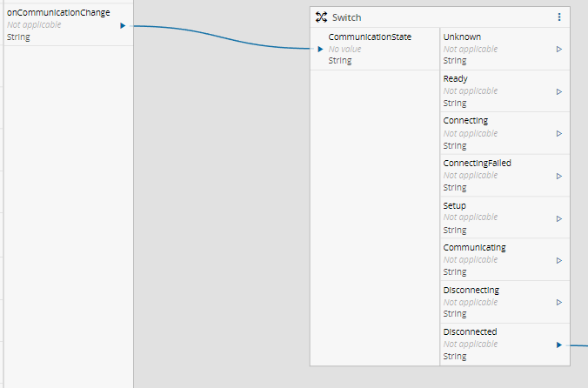Click the Switch node shuffle icon
Screen dimensions: 588x388
(321, 17)
